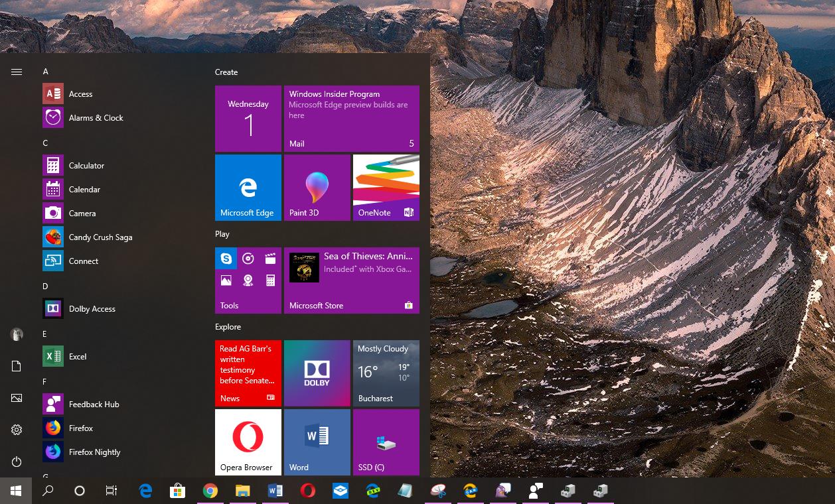Open the Wednesday 1 calendar tile

pyautogui.click(x=248, y=119)
